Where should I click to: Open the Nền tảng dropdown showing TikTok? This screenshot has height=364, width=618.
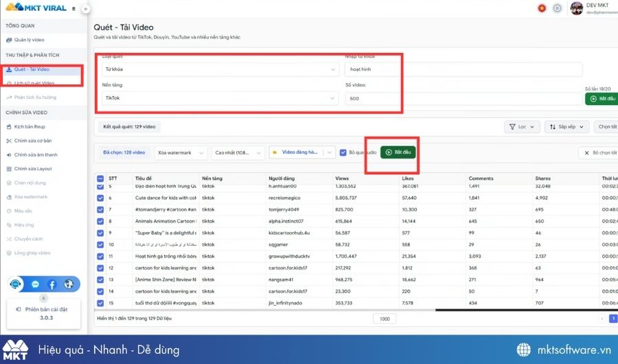(220, 98)
